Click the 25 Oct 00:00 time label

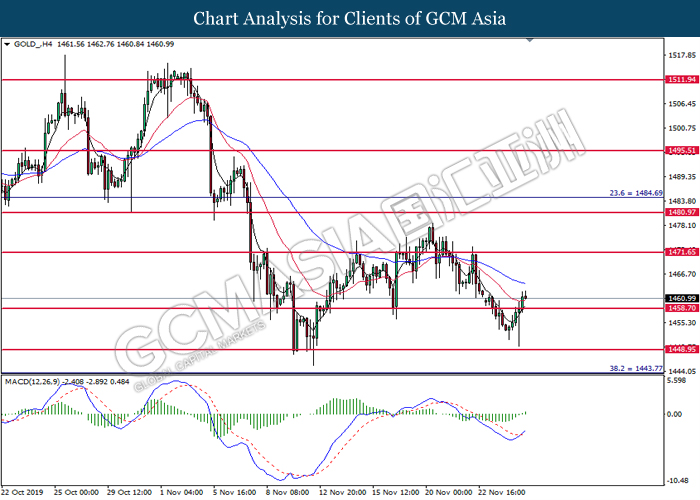(x=76, y=492)
